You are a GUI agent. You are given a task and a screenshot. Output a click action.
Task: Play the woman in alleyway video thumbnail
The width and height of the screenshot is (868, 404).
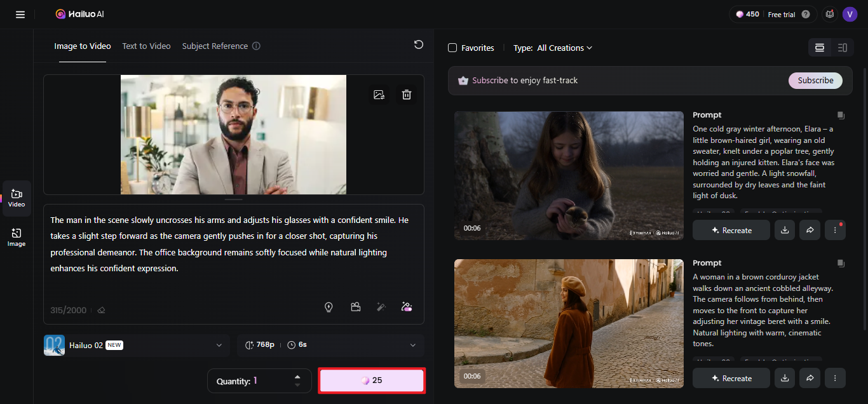[x=569, y=323]
